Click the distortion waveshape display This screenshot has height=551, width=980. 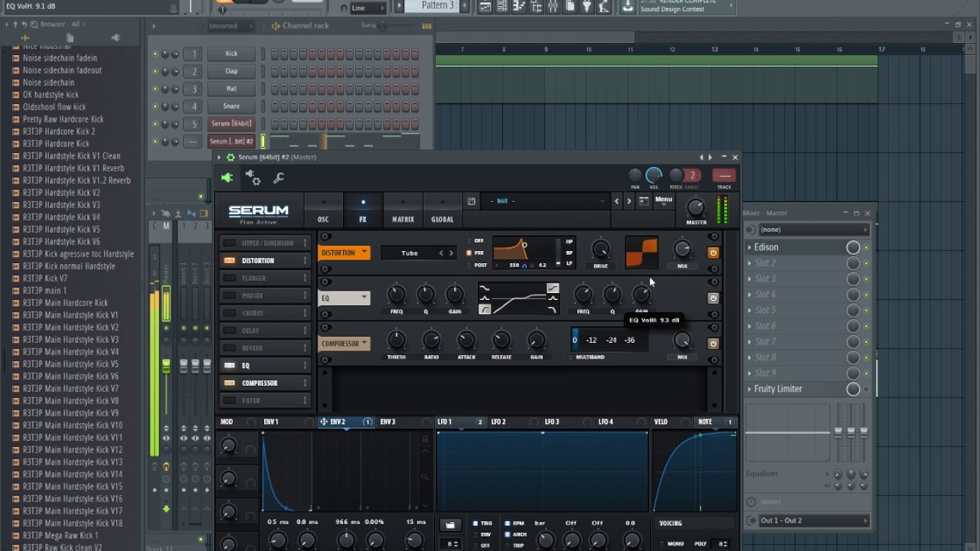click(642, 253)
